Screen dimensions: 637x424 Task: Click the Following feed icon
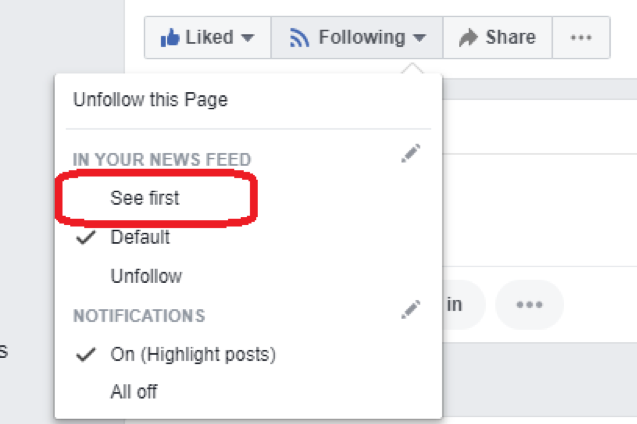point(299,38)
